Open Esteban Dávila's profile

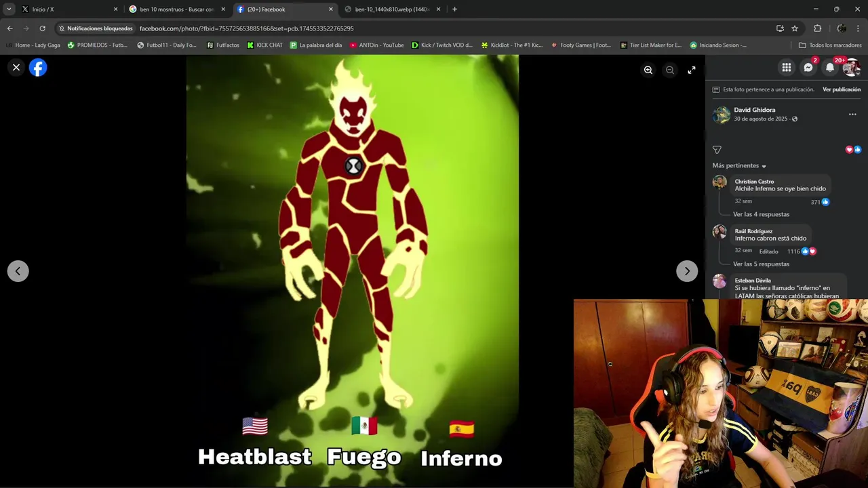(753, 281)
